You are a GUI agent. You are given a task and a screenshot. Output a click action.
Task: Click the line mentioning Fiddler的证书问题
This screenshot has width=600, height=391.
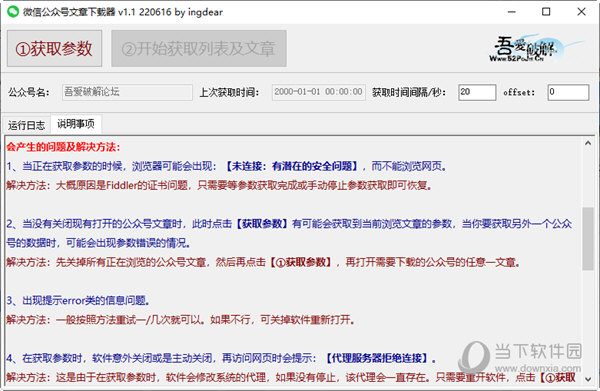point(219,185)
